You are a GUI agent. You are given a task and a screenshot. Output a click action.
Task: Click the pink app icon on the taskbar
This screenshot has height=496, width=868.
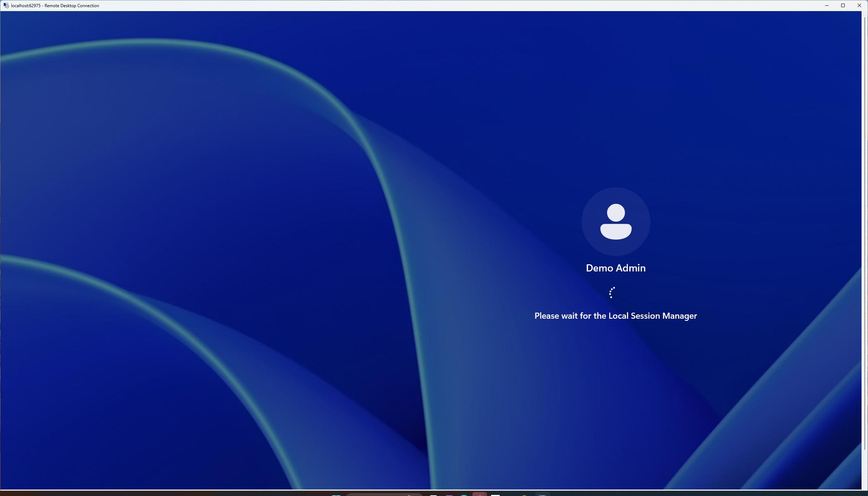pos(448,494)
